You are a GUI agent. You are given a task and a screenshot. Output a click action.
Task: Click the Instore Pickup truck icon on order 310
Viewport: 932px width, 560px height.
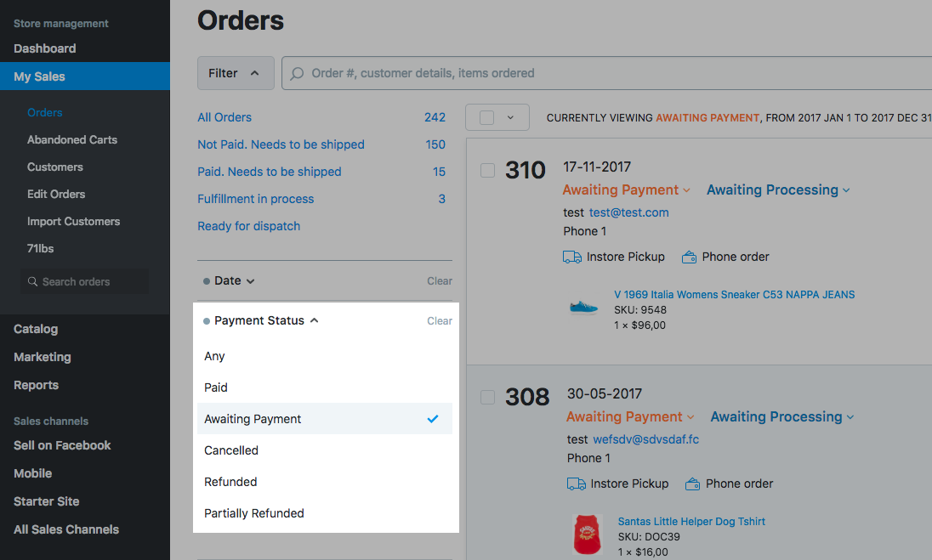(572, 257)
